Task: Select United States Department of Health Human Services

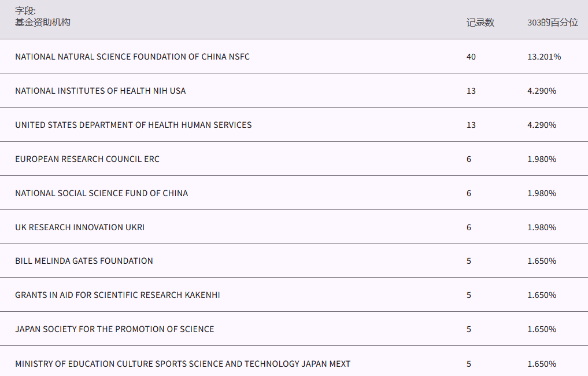Action: point(134,125)
